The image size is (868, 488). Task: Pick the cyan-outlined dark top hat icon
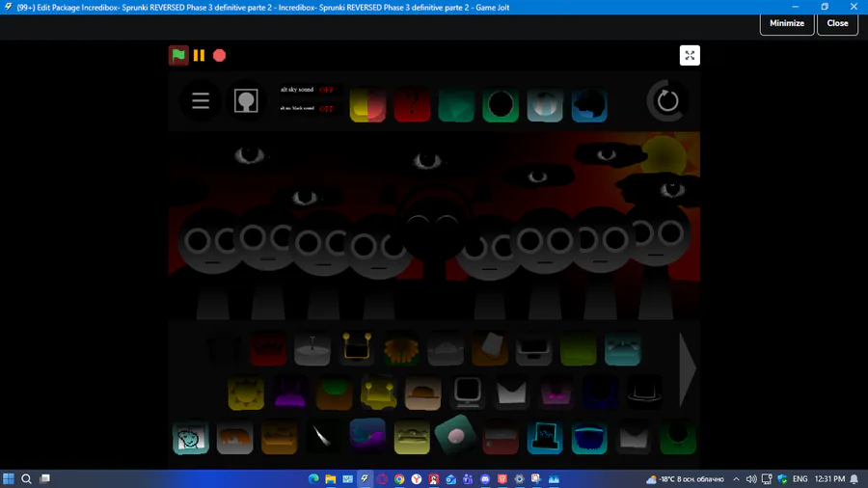tap(545, 437)
